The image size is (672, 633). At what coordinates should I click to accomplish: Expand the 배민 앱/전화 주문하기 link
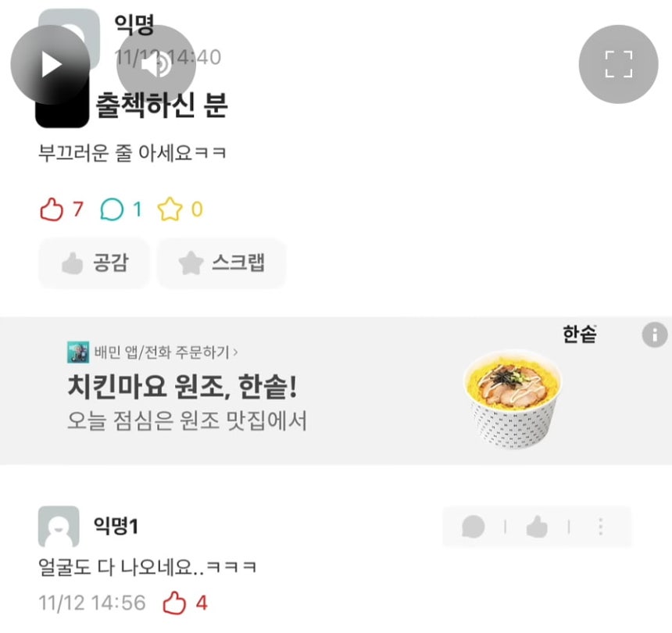pyautogui.click(x=165, y=352)
